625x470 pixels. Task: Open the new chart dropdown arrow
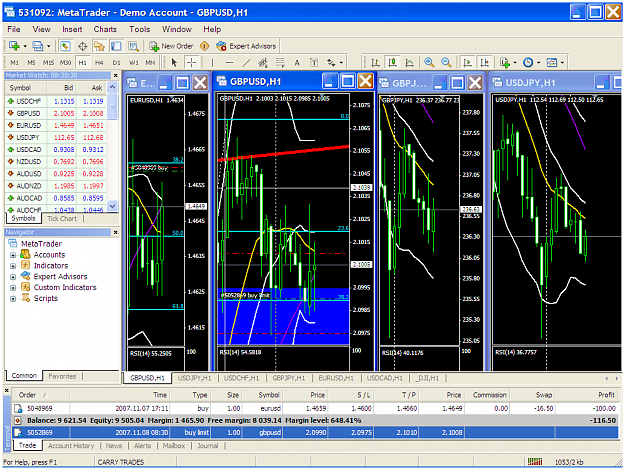pyautogui.click(x=25, y=46)
